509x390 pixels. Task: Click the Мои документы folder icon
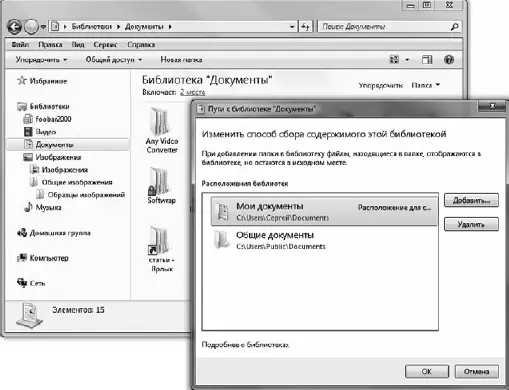point(222,211)
